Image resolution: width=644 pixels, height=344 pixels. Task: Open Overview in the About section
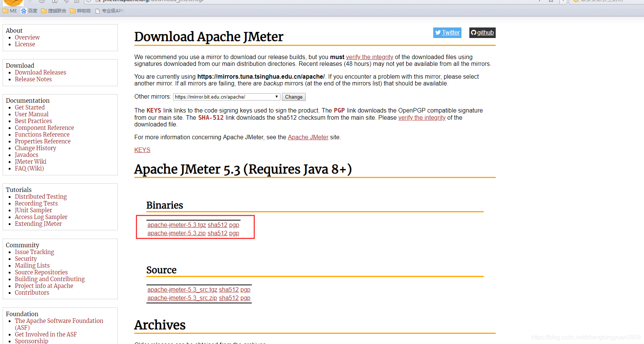[27, 38]
